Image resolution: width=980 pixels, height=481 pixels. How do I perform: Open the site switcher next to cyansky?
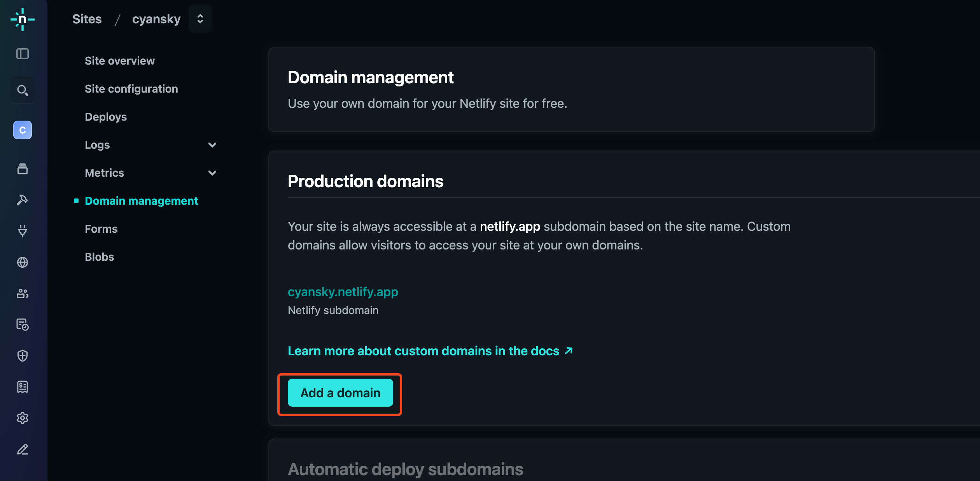(200, 19)
